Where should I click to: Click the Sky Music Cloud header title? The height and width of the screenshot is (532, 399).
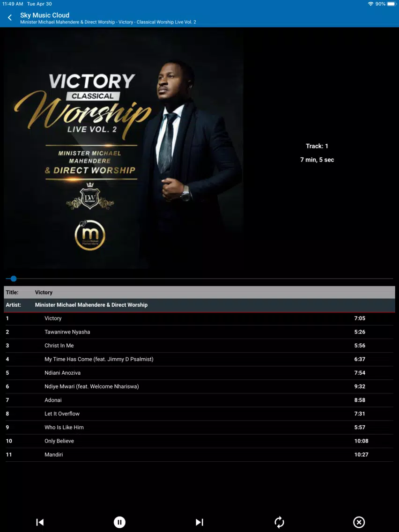(x=45, y=15)
